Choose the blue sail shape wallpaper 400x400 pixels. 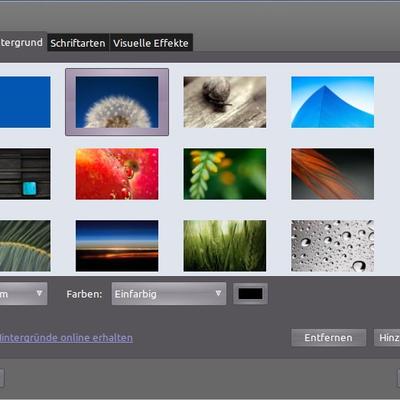pos(332,102)
